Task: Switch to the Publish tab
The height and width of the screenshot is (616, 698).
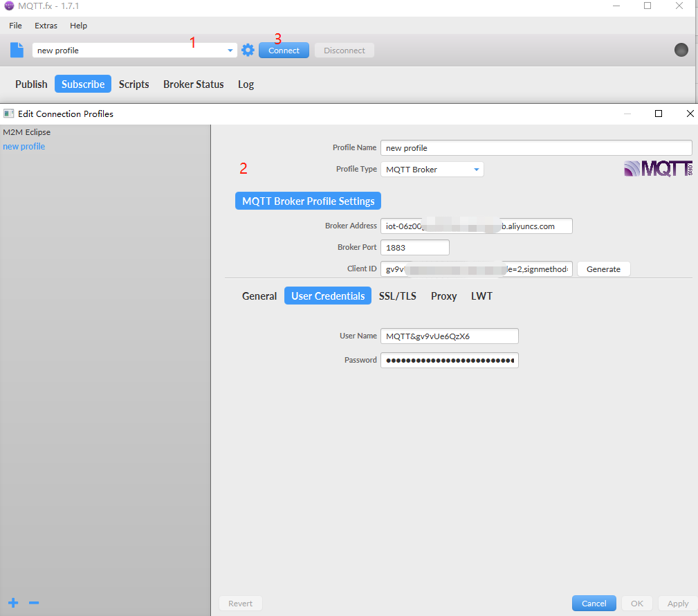Action: click(31, 84)
